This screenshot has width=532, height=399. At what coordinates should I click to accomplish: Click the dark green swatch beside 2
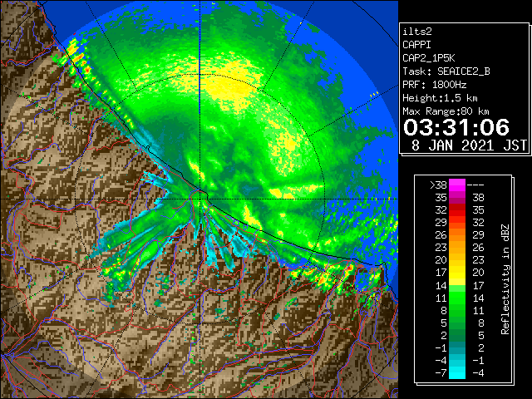point(457,335)
